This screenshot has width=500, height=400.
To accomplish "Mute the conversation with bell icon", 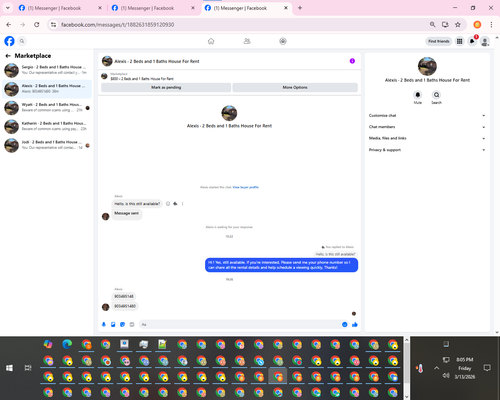I will coord(418,95).
